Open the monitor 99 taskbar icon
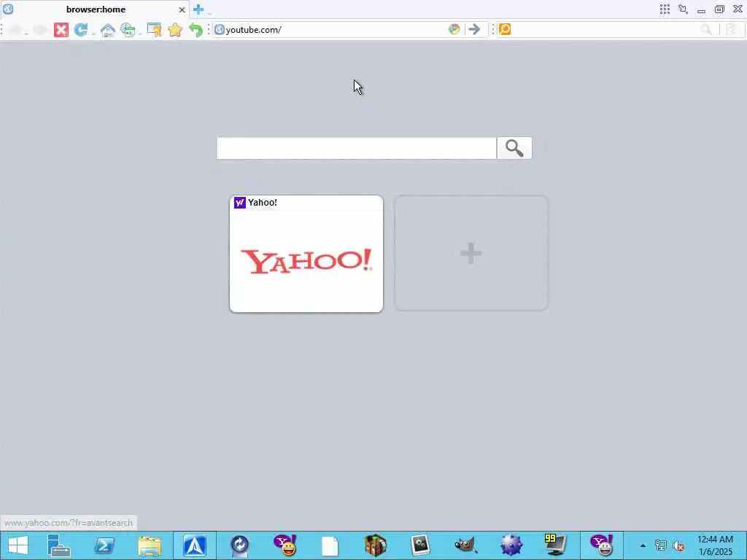Viewport: 747px width, 560px height. click(555, 545)
